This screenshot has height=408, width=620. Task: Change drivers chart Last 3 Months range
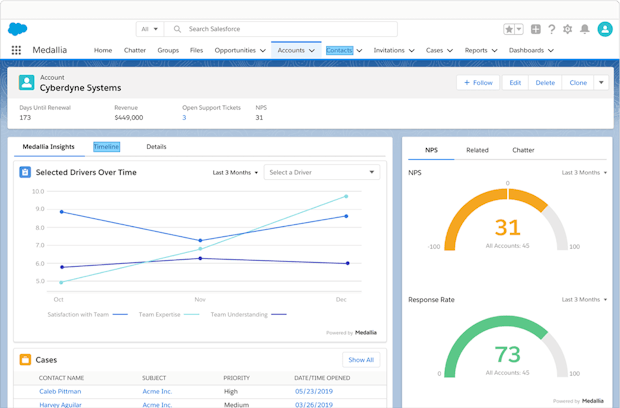(x=235, y=173)
